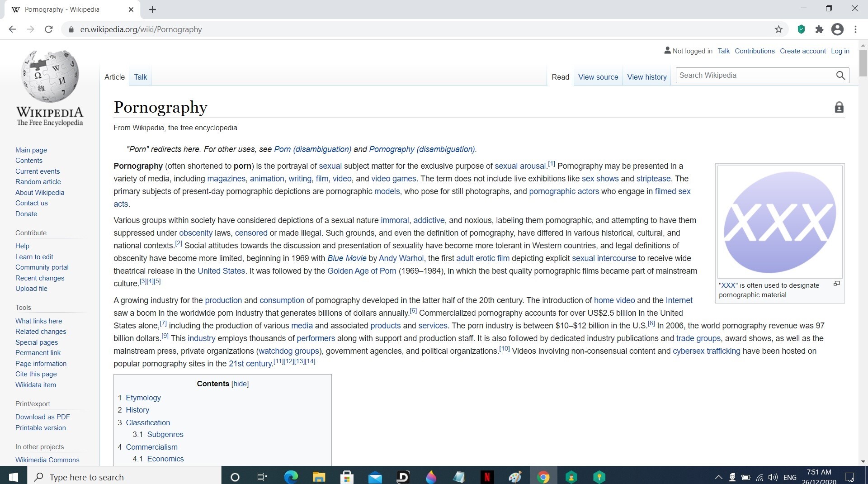Click the browser address bar URL
This screenshot has width=868, height=484.
pos(141,29)
